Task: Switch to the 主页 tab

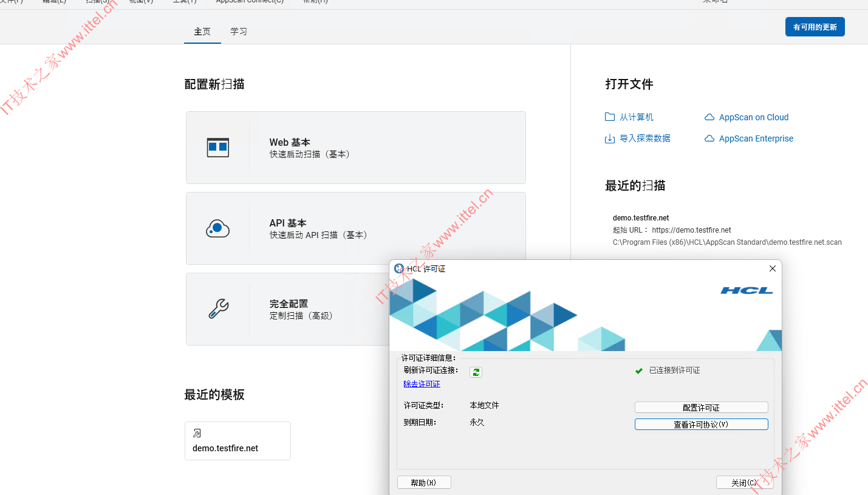Action: 202,32
